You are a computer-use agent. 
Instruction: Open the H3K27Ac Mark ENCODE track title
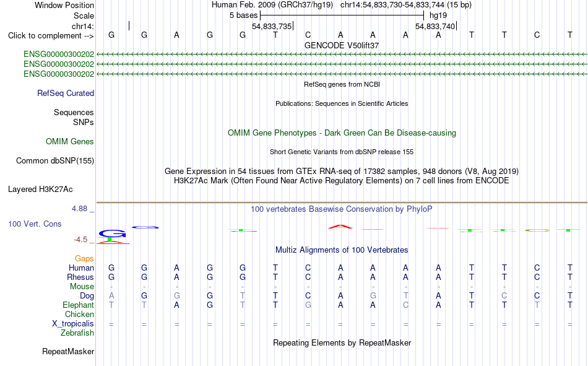[x=342, y=181]
